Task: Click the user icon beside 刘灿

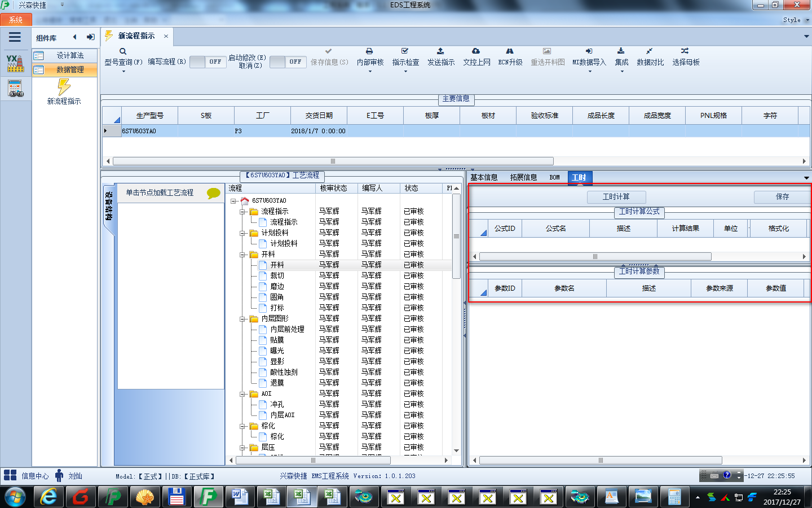Action: [59, 475]
